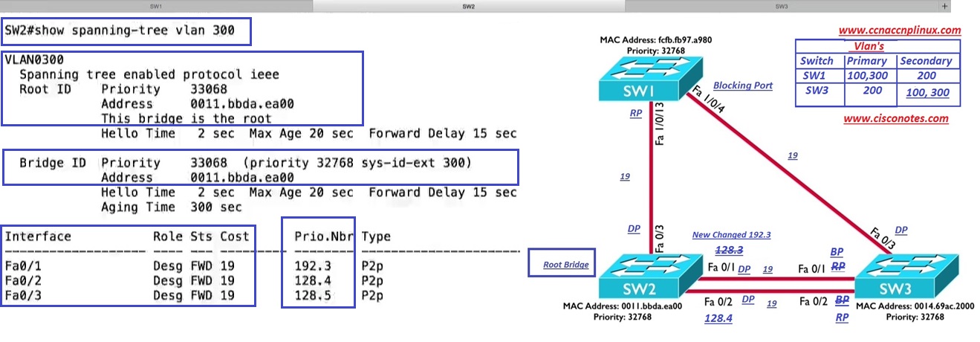Viewport: 980px width, 342px height.
Task: Click the Fa0/3 interface row
Action: (x=194, y=296)
